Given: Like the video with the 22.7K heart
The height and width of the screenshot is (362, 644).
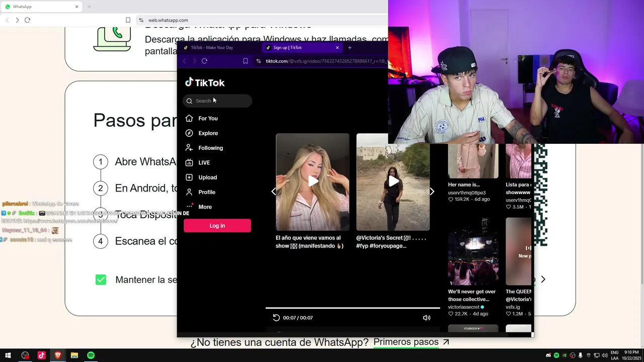Looking at the screenshot, I should (451, 314).
